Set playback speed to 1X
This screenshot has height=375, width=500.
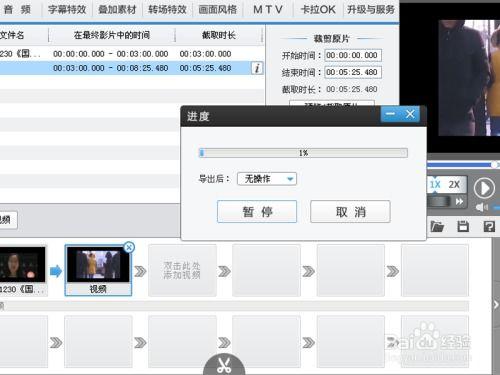pyautogui.click(x=435, y=184)
